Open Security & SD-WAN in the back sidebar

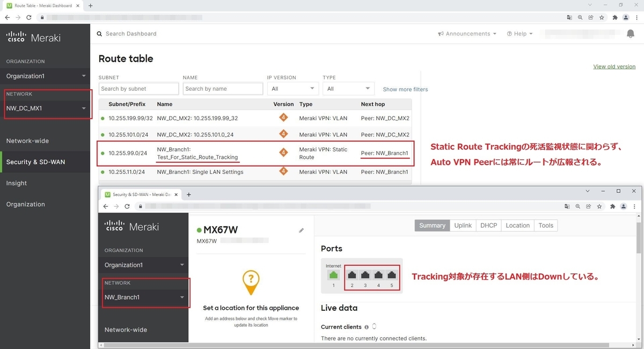click(x=45, y=162)
